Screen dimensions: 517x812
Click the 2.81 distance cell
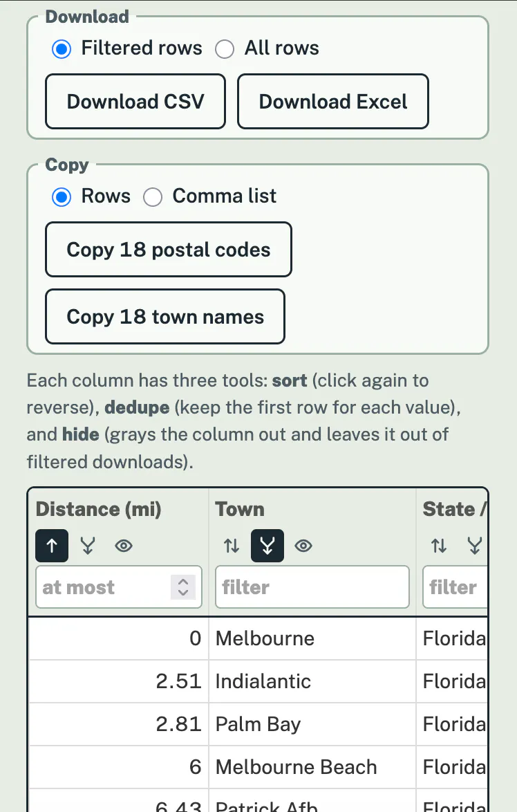click(118, 724)
